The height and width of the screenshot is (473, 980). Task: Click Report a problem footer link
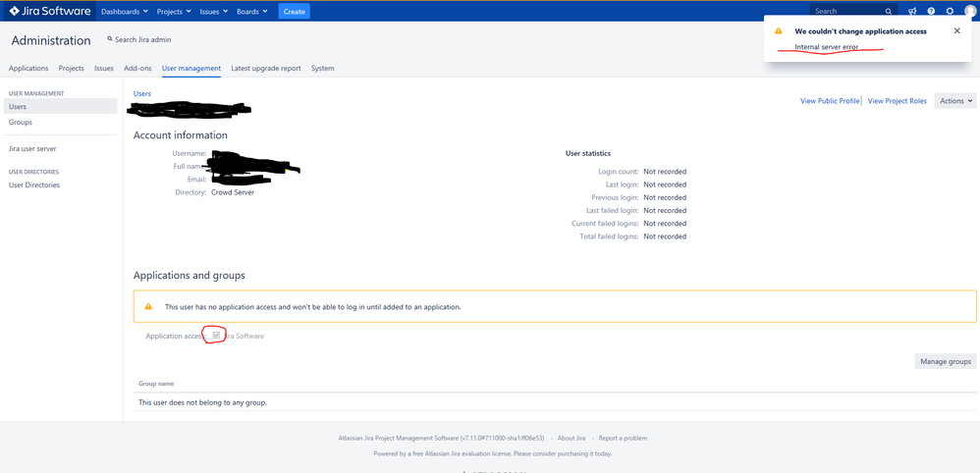click(624, 438)
